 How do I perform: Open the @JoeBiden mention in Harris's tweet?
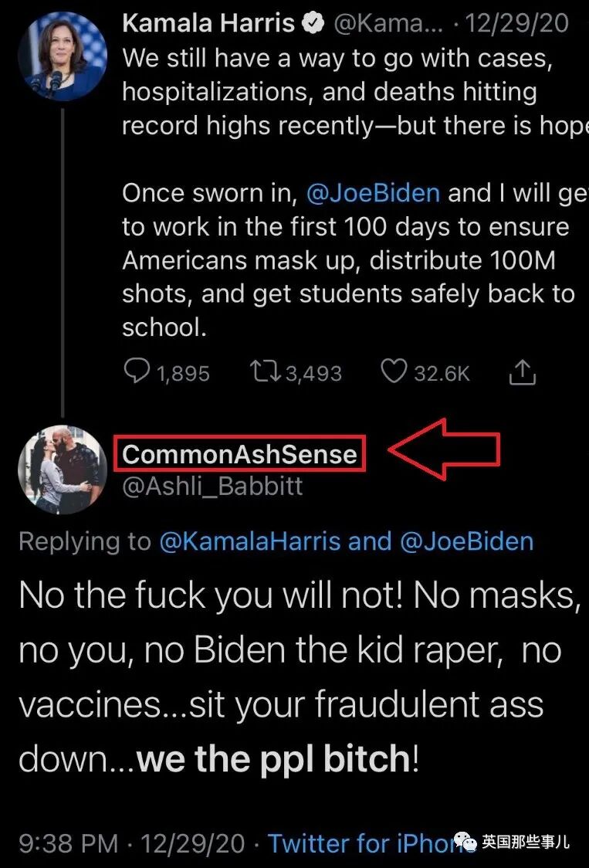coord(373,193)
